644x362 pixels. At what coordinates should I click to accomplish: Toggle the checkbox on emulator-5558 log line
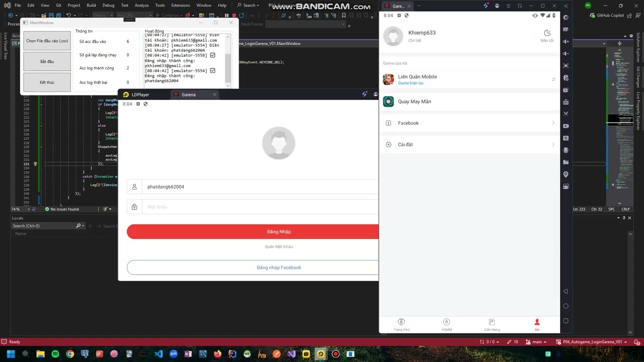[212, 55]
